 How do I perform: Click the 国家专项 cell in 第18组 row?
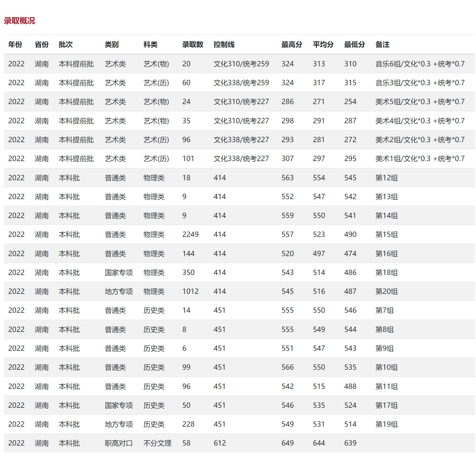tap(119, 273)
